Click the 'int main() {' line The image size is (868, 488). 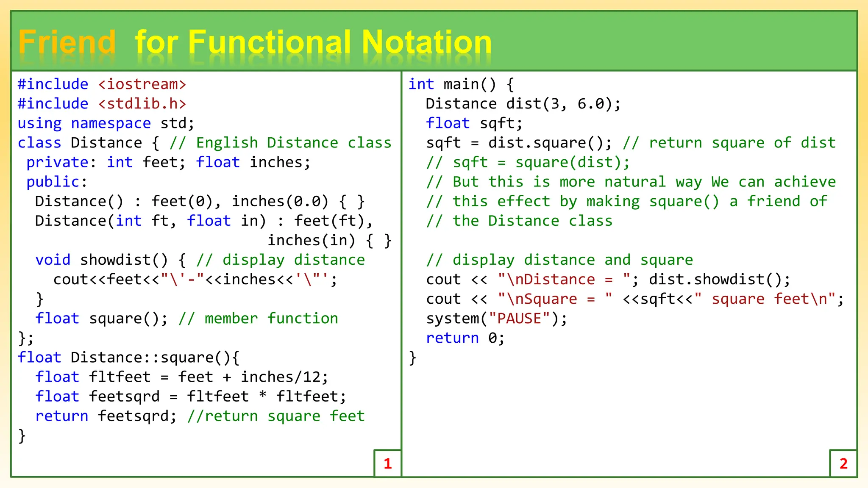pos(461,84)
